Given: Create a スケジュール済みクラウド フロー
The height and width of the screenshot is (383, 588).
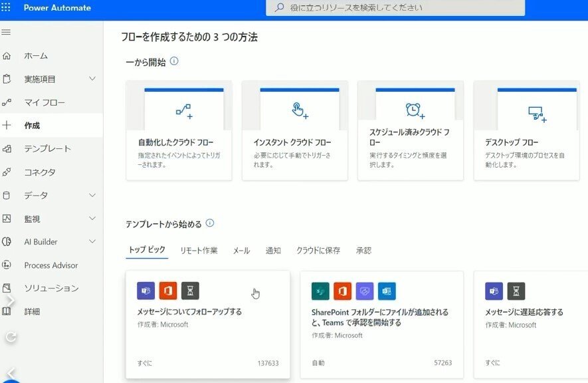Looking at the screenshot, I should (x=411, y=130).
